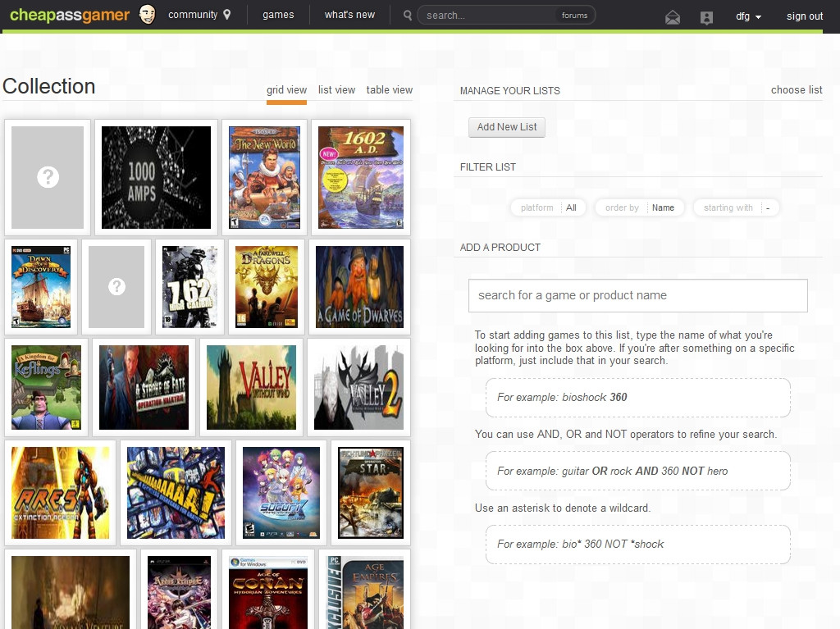This screenshot has width=840, height=629.
Task: Open the bioshock 360 search example
Action: [x=637, y=398]
